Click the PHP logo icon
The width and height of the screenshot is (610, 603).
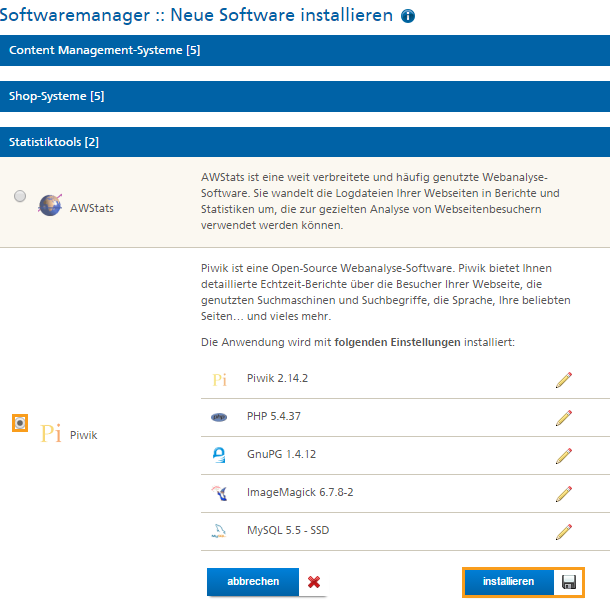[219, 417]
